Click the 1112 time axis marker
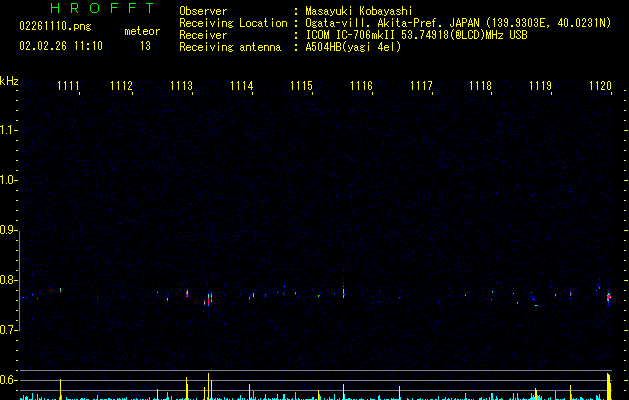This screenshot has height=400, width=629. tap(121, 86)
